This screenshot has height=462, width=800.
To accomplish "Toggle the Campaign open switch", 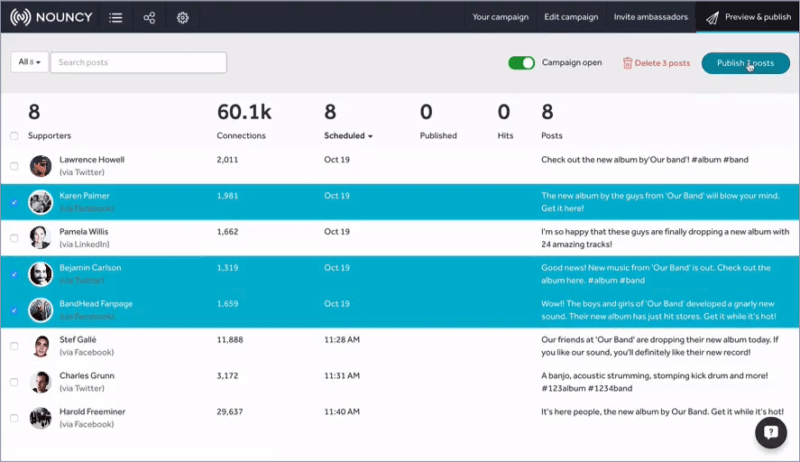I will [521, 63].
